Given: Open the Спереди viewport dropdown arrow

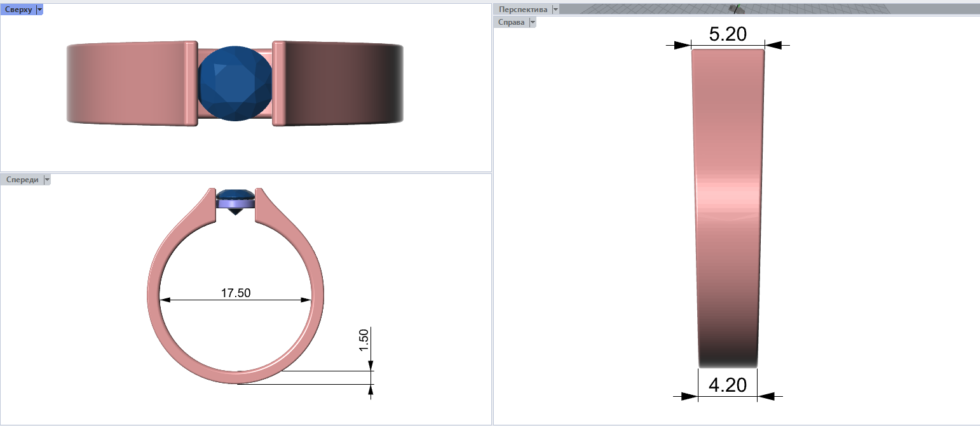Looking at the screenshot, I should point(47,180).
